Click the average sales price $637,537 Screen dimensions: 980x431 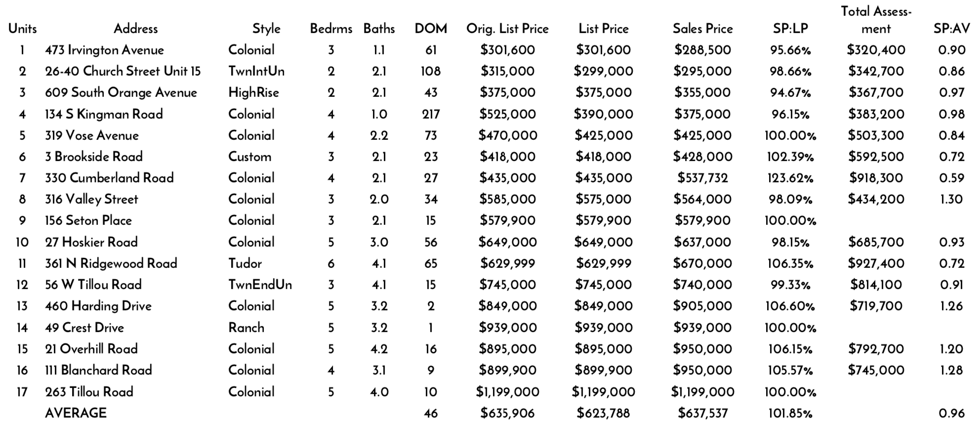702,413
